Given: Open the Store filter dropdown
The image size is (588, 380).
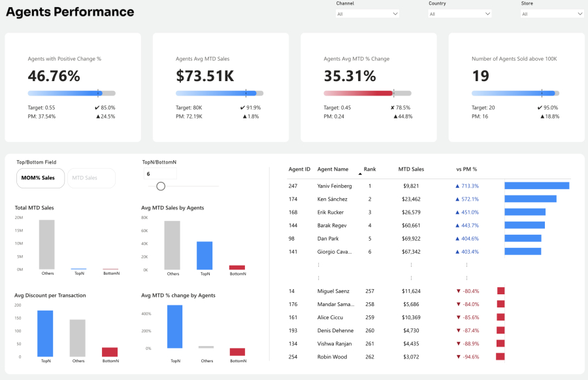Looking at the screenshot, I should [552, 14].
